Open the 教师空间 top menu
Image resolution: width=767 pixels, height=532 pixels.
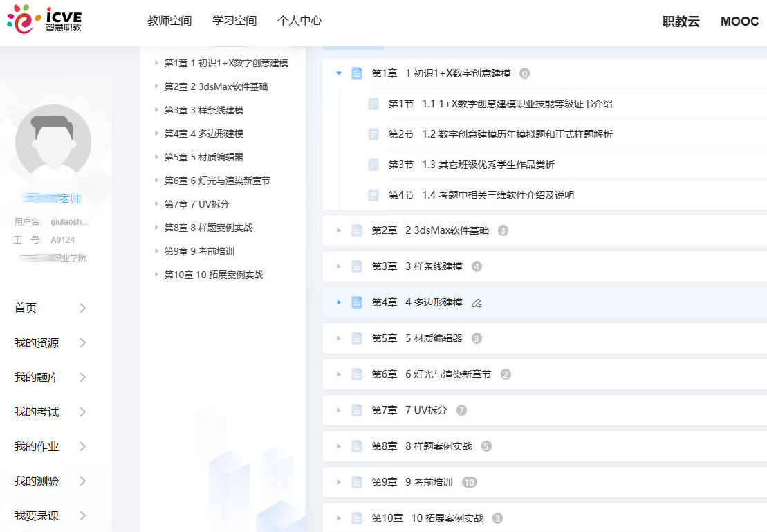[169, 21]
